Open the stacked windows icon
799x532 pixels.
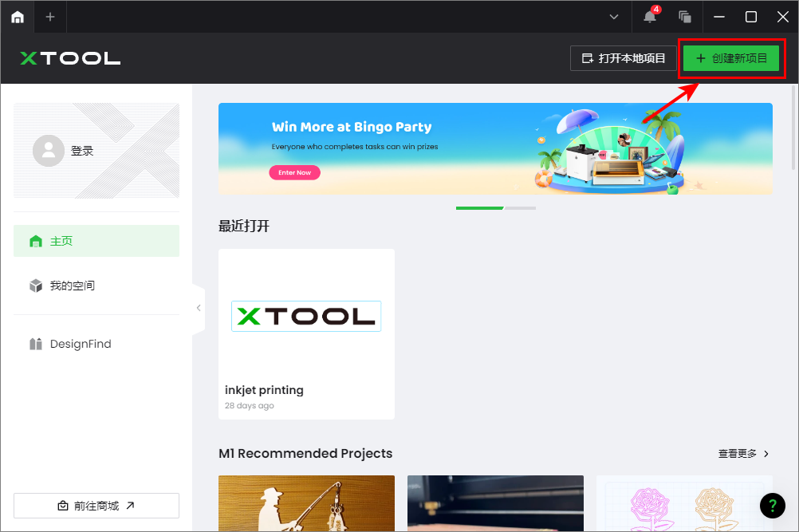pyautogui.click(x=685, y=17)
